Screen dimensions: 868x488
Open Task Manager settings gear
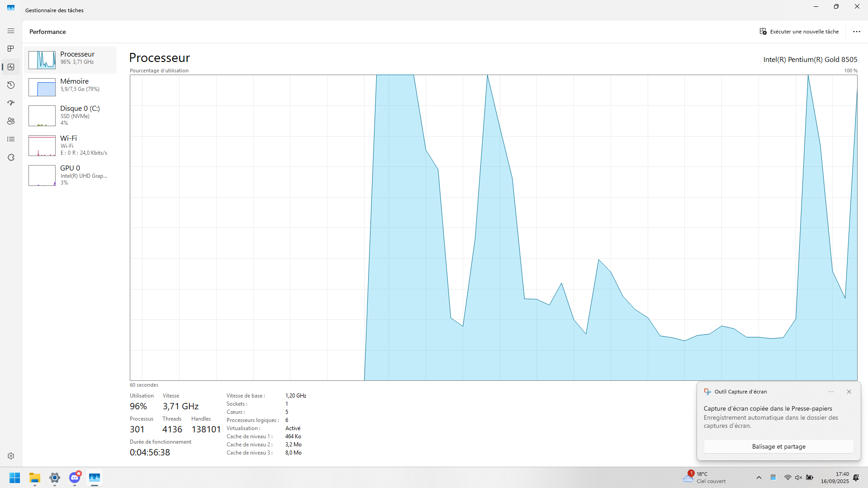(11, 456)
